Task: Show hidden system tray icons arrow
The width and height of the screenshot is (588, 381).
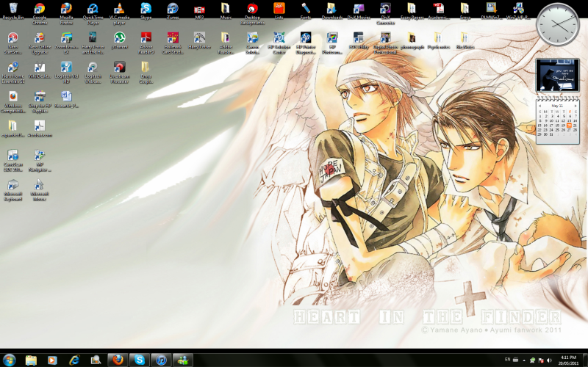Action: coord(524,360)
